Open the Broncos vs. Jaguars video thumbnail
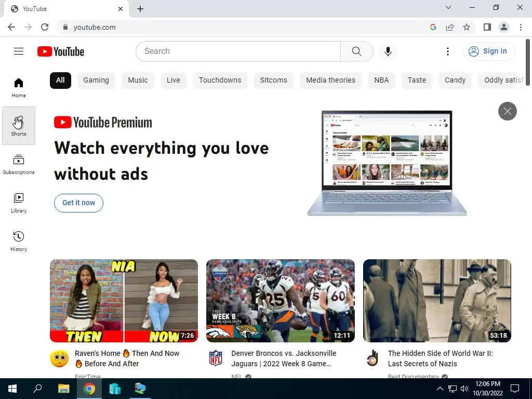Screen dimensions: 532x399 pos(281,301)
